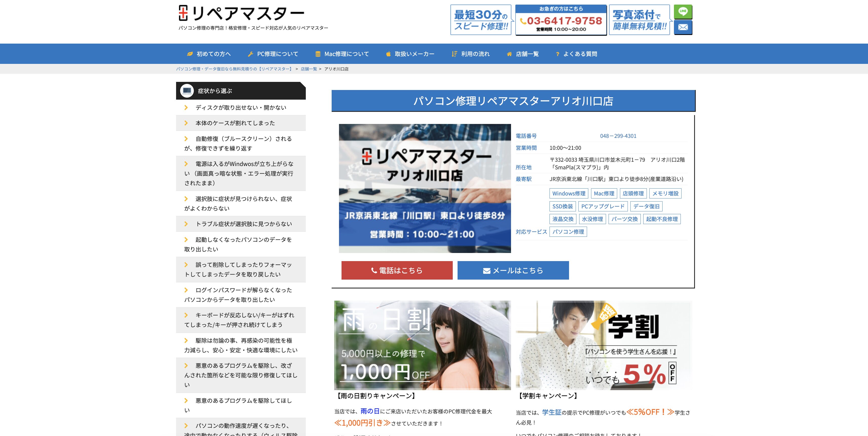Select the SSD換装 service tag
Screen dimensions: 868x436
tap(562, 206)
